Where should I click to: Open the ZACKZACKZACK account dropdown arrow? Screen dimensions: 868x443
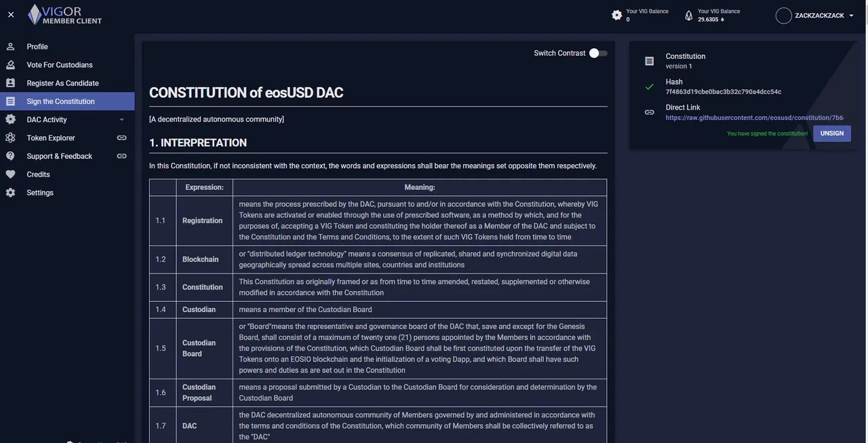(x=852, y=16)
